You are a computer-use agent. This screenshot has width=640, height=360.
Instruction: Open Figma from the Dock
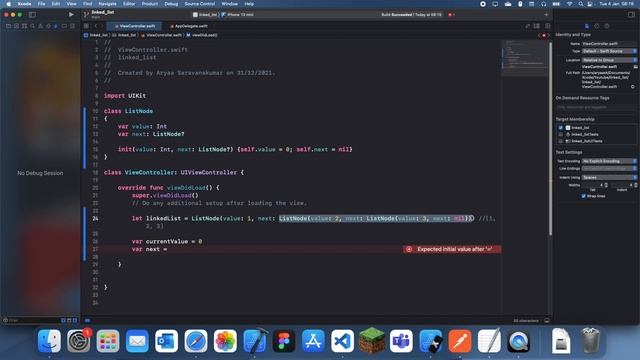[x=284, y=341]
